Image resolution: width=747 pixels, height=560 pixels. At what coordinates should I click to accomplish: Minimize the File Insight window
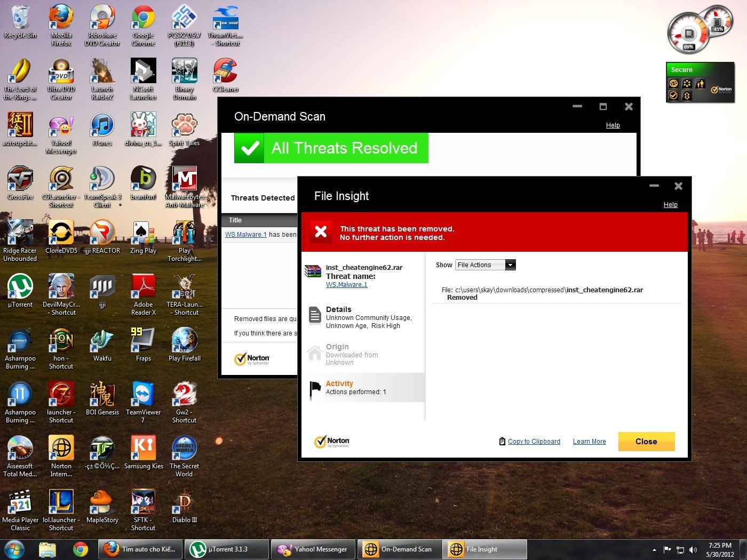[x=654, y=186]
